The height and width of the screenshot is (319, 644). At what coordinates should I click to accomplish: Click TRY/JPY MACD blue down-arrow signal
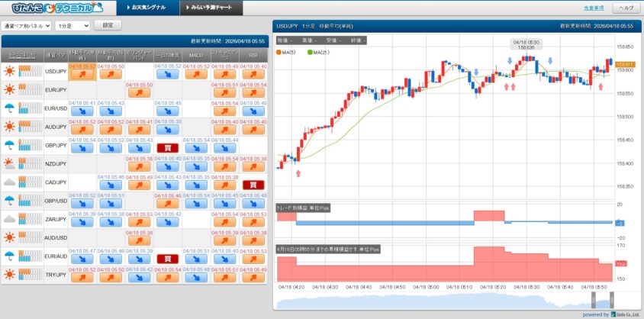(x=197, y=277)
